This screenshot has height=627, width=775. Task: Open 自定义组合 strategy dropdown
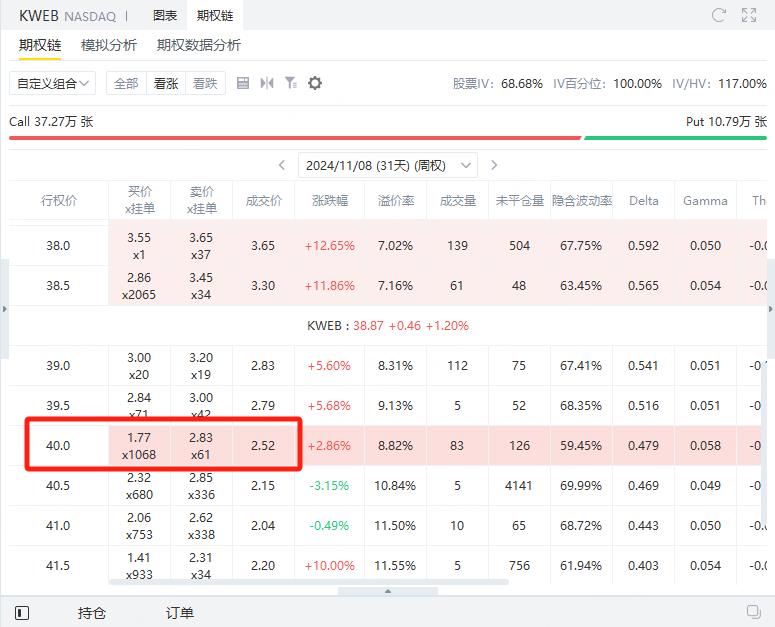point(52,83)
